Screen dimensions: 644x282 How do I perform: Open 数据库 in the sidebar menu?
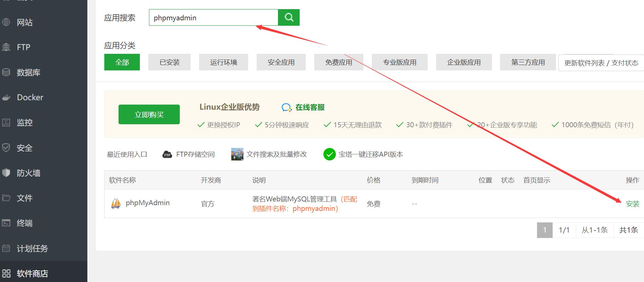(28, 72)
